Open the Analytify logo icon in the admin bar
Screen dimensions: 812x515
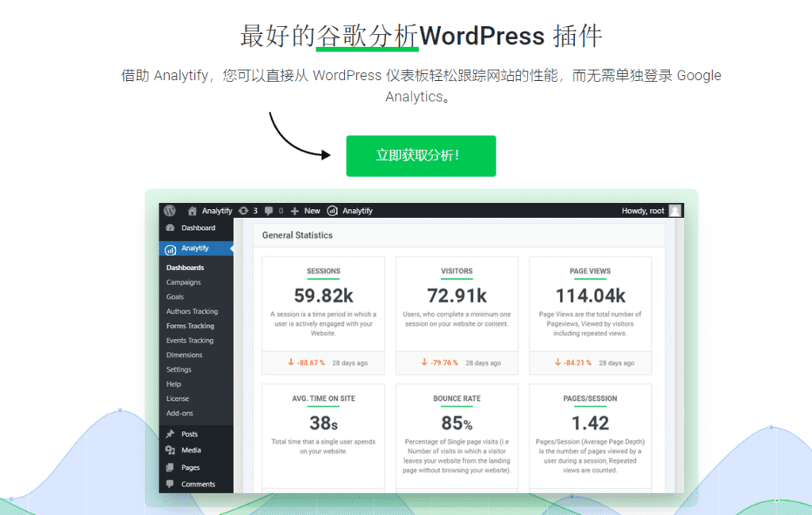[332, 211]
